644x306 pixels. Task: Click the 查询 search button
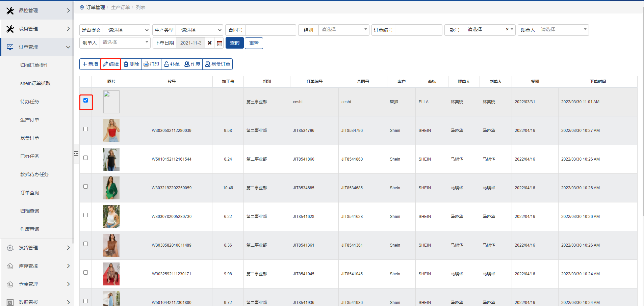coord(234,43)
